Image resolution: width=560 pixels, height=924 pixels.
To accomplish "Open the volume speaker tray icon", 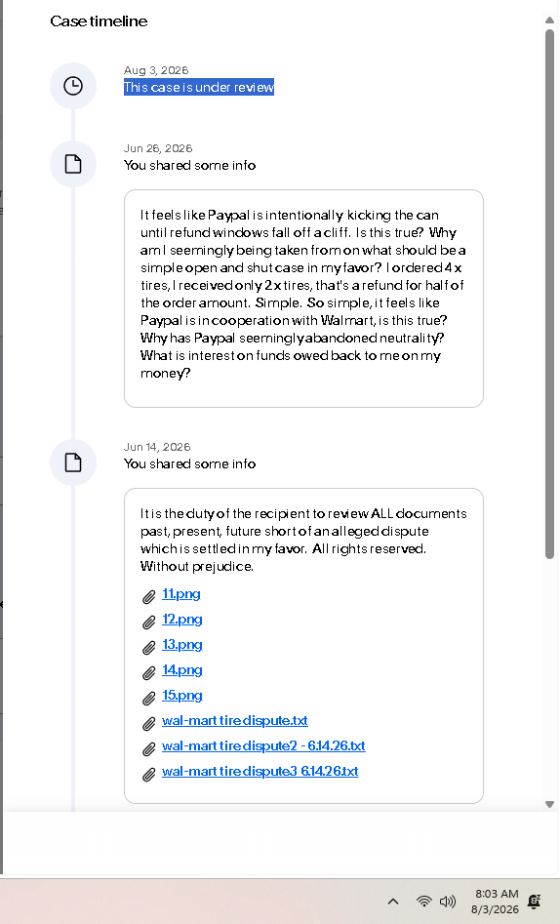I will tap(448, 901).
